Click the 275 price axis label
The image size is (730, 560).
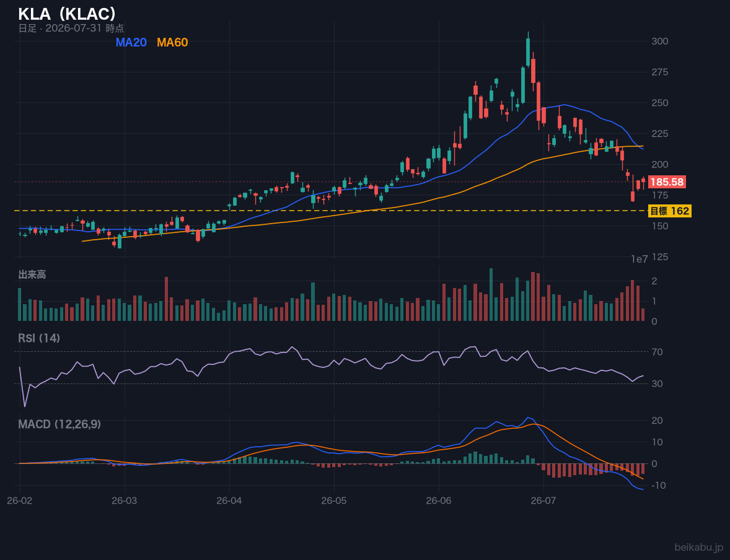(x=660, y=72)
